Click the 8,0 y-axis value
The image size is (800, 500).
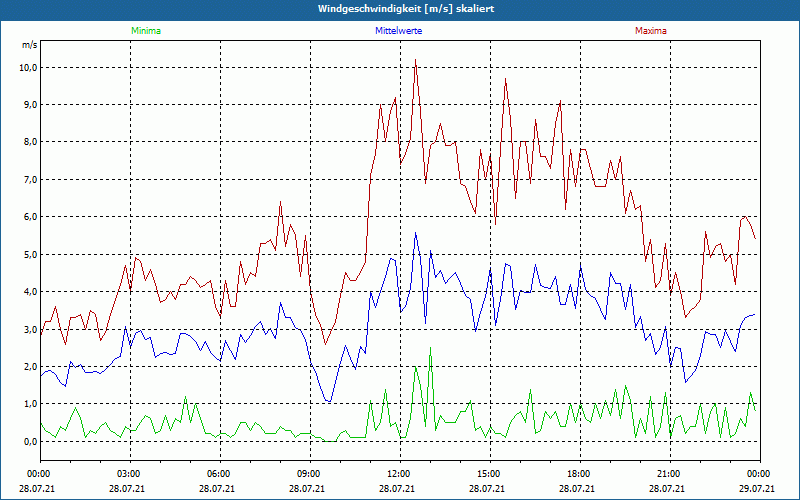(x=30, y=142)
